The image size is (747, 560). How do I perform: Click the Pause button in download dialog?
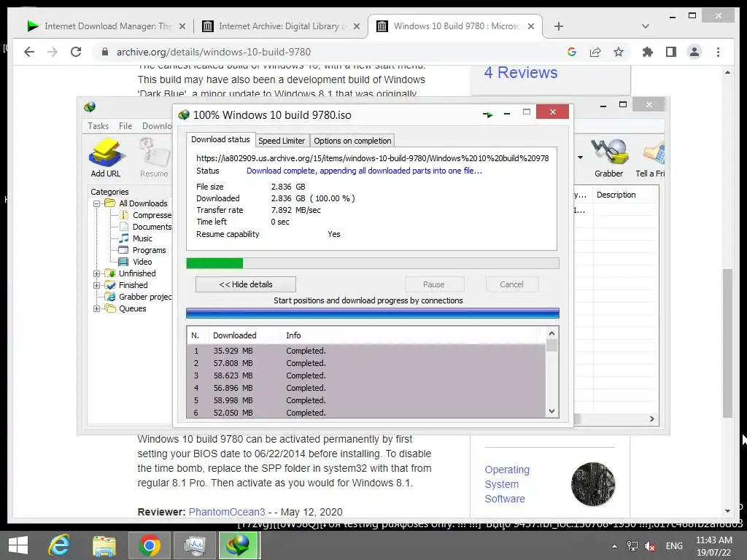(434, 284)
